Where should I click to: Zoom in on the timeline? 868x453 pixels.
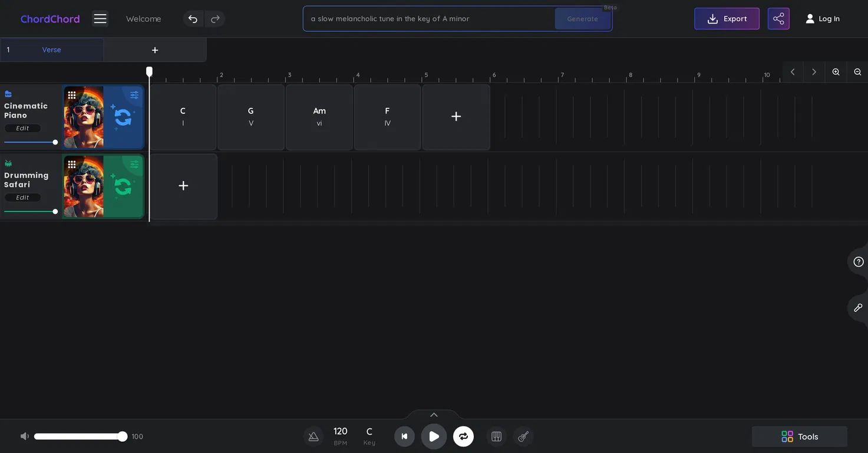click(836, 72)
